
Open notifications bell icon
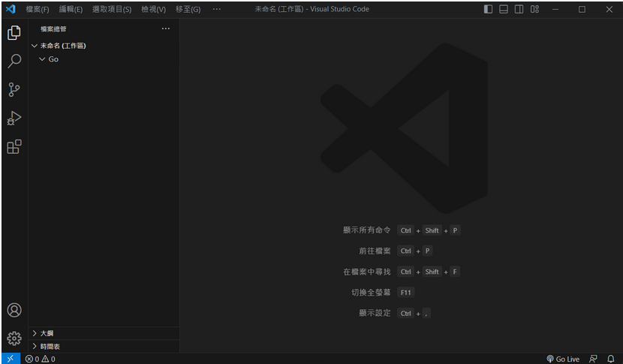pyautogui.click(x=611, y=359)
